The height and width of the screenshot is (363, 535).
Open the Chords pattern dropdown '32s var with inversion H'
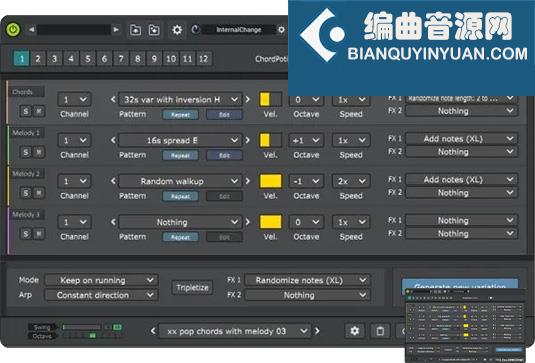pos(180,100)
